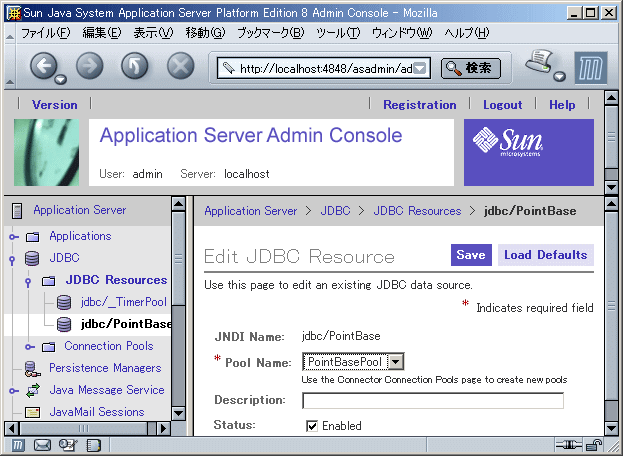The width and height of the screenshot is (623, 456).
Task: Click the online/offline connection status icon
Action: [568, 445]
